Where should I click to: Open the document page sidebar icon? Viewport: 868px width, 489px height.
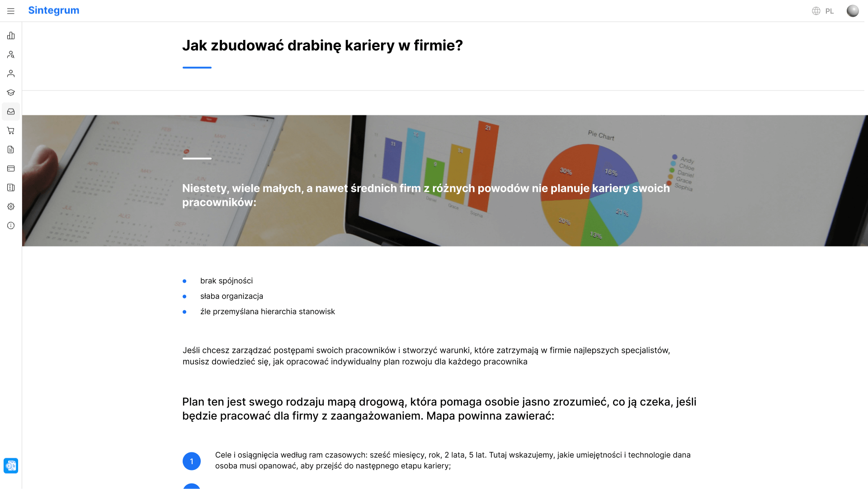click(11, 150)
